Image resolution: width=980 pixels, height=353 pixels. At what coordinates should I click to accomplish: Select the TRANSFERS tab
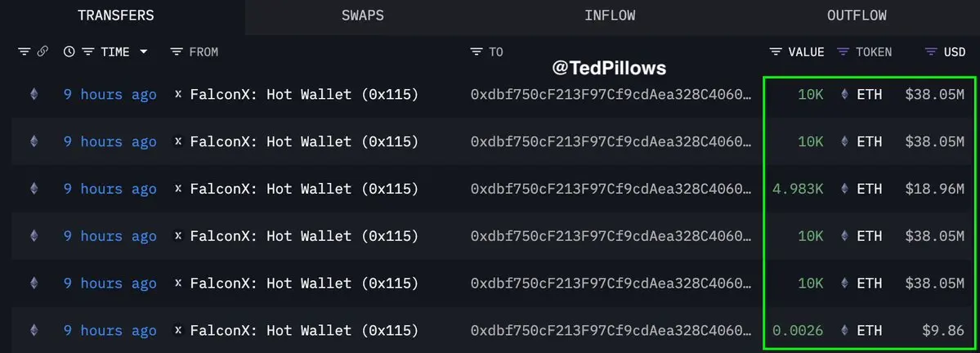[115, 16]
